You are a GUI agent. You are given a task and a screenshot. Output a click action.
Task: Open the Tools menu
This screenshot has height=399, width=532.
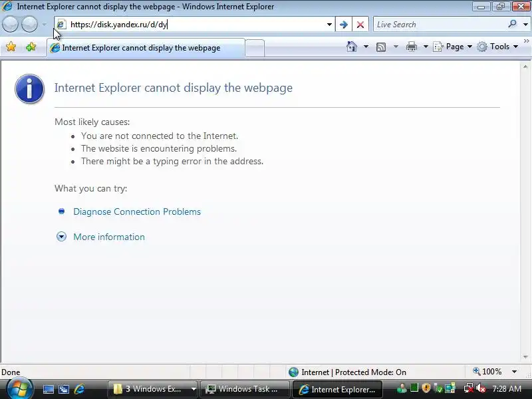[497, 47]
